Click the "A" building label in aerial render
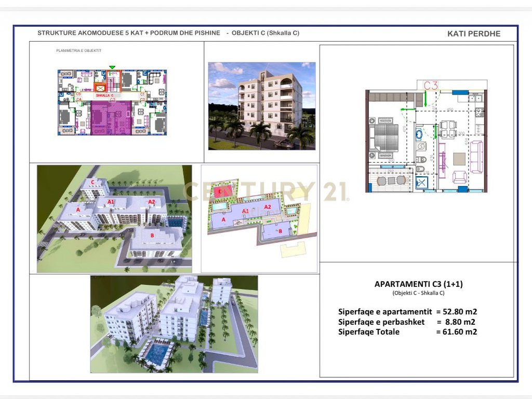This screenshot has height=399, width=532. click(78, 210)
